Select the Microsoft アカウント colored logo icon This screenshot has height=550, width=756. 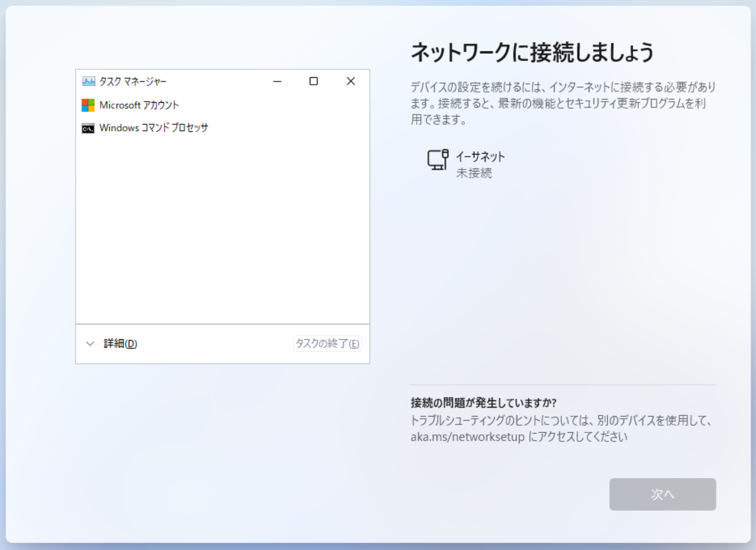[88, 105]
